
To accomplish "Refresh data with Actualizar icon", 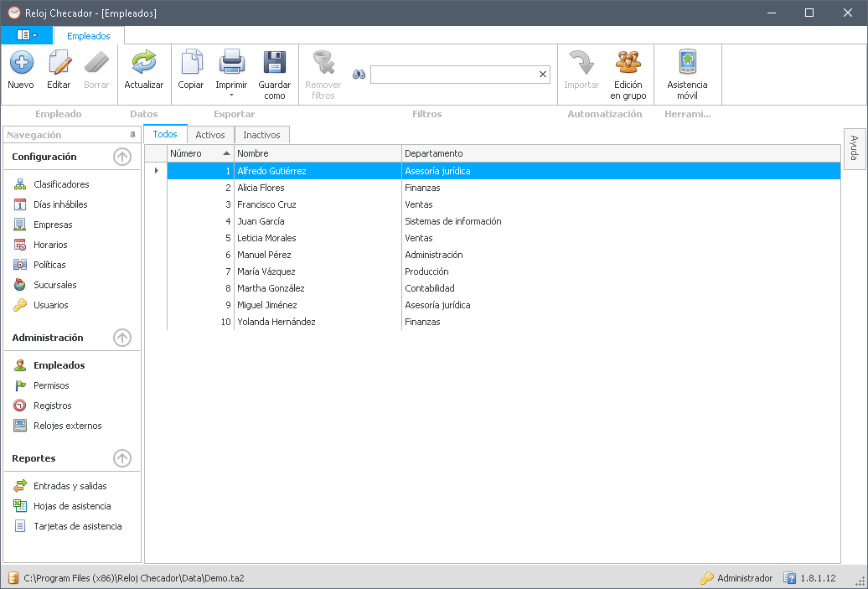I will point(144,63).
